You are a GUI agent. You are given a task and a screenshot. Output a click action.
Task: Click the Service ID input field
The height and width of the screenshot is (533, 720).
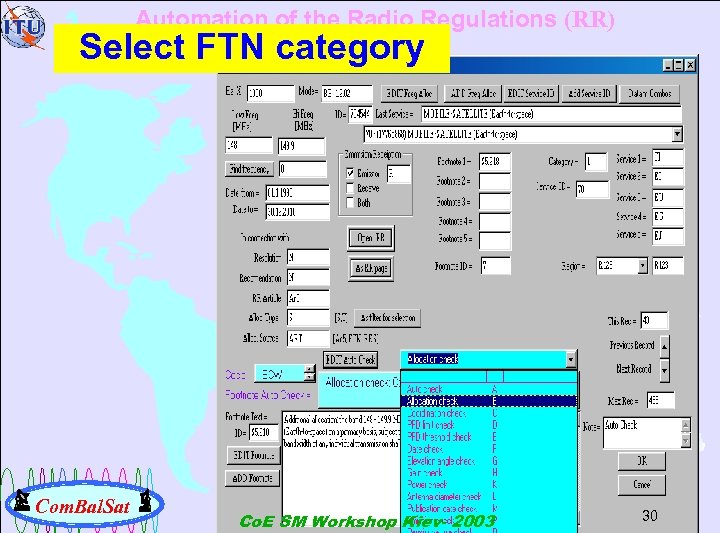(x=593, y=189)
